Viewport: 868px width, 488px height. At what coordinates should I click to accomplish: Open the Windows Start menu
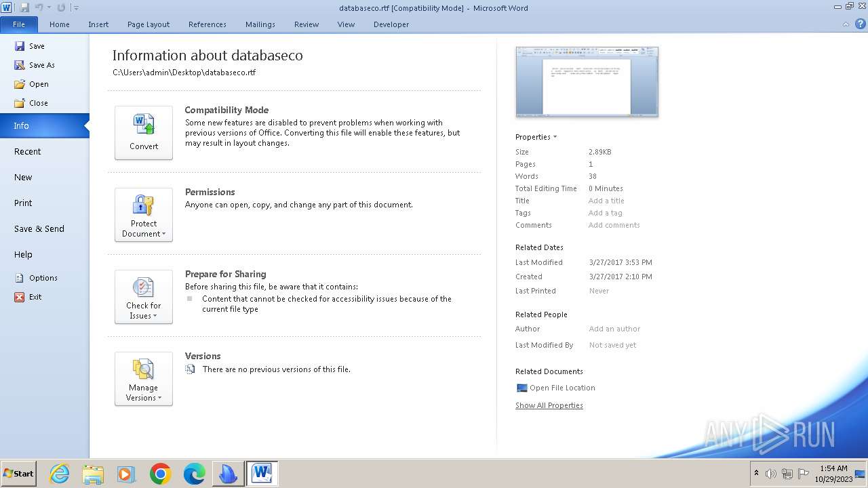click(19, 474)
